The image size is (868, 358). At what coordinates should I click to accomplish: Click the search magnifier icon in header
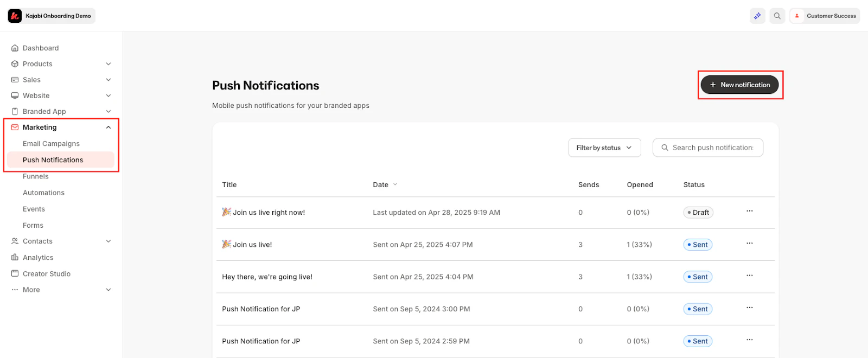777,16
